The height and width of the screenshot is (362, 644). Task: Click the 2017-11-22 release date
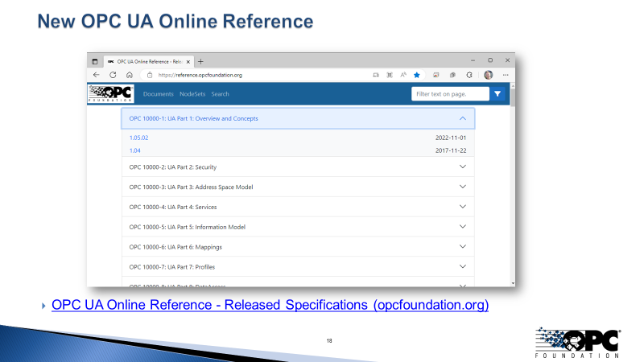[451, 150]
